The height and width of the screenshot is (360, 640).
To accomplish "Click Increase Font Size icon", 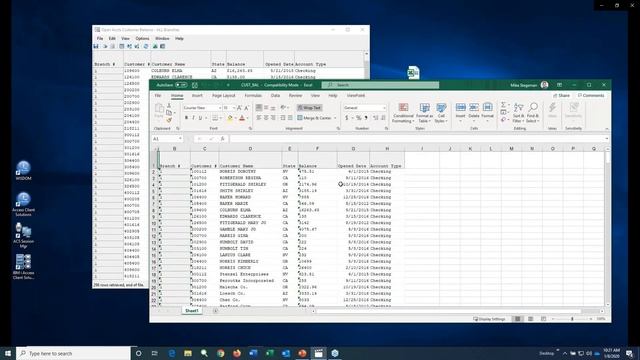I will pos(239,108).
